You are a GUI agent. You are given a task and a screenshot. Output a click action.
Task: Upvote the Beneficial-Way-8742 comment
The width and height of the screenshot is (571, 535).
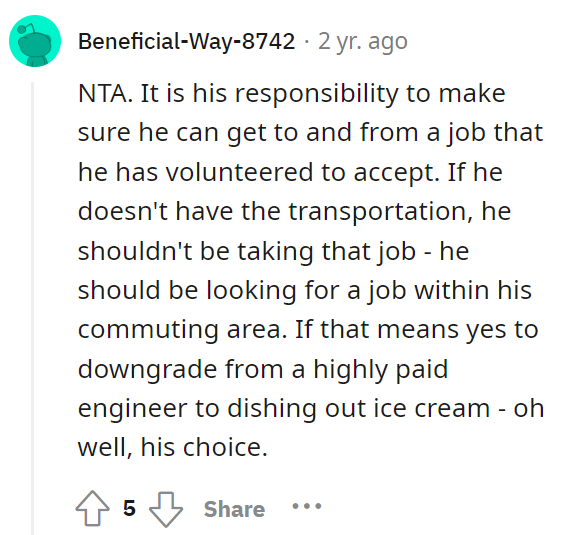coord(92,508)
